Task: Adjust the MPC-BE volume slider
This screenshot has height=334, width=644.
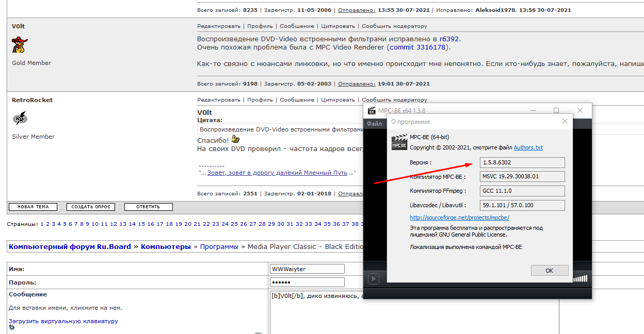Action: 580,279
